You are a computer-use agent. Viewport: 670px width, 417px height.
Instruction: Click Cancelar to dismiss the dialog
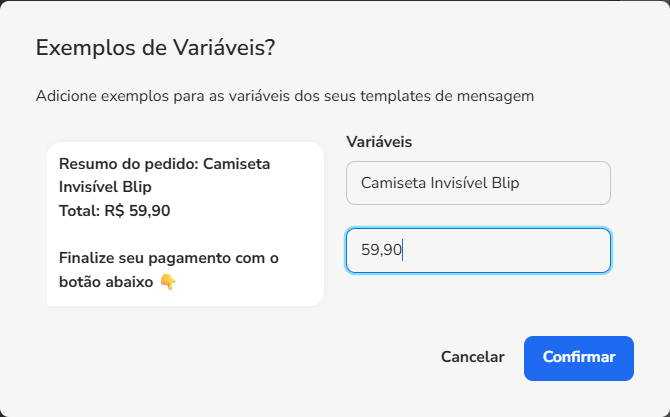(x=473, y=357)
